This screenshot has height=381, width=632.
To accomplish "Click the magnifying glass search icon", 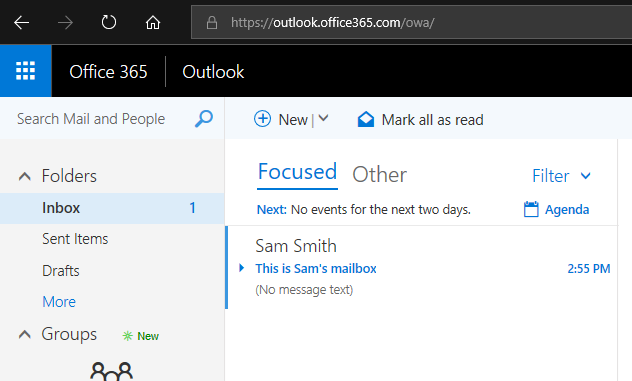I will [x=204, y=119].
